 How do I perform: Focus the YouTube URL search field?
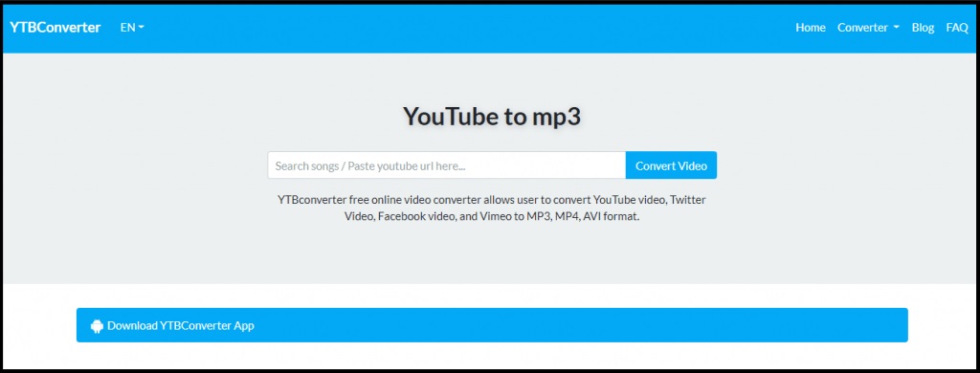coord(446,165)
